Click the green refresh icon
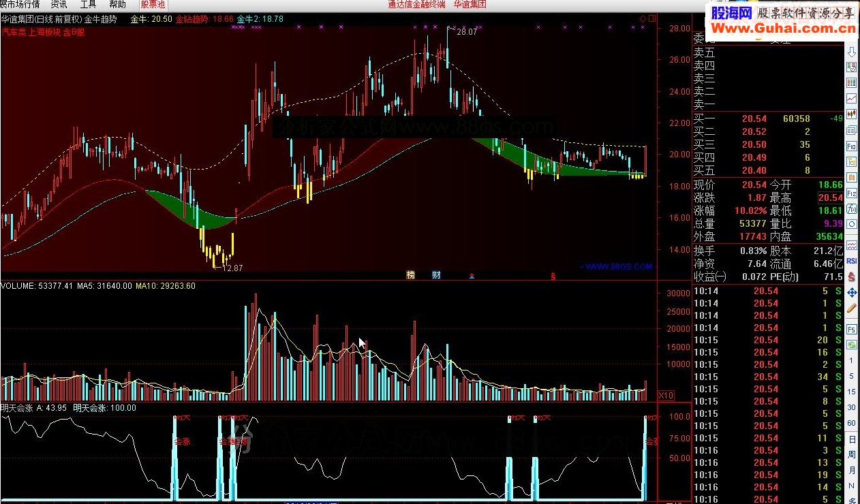 coord(852,345)
